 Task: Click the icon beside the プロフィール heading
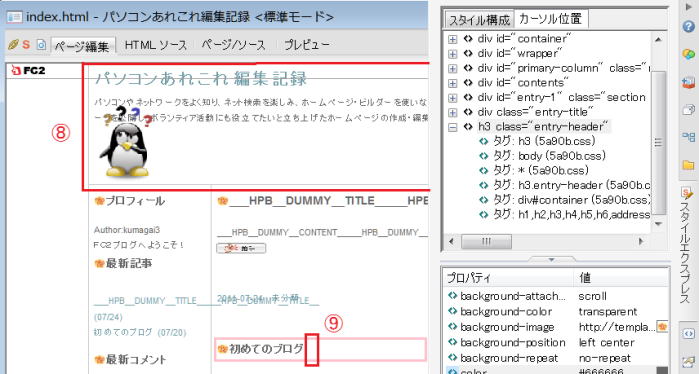click(99, 201)
